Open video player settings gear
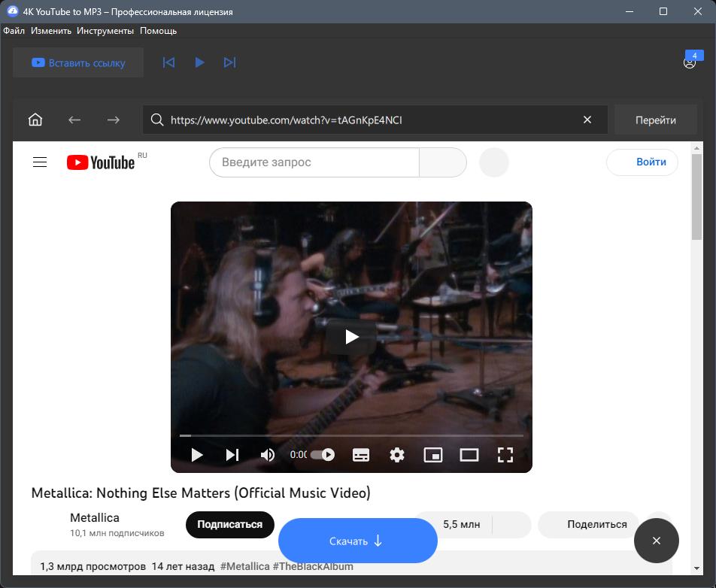716x588 pixels. tap(397, 455)
